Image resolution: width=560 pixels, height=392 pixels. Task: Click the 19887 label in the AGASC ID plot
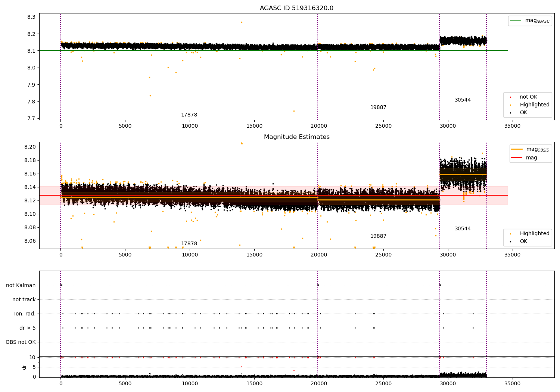coord(378,108)
